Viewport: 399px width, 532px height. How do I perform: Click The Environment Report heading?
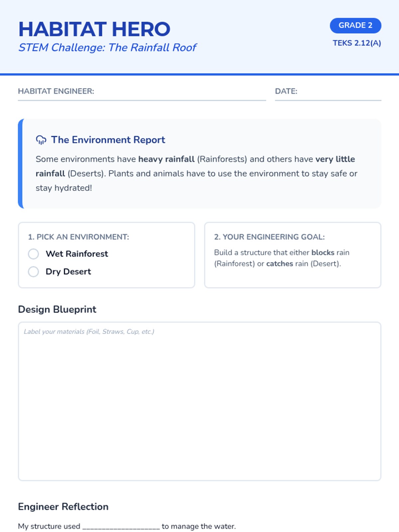[x=108, y=140]
